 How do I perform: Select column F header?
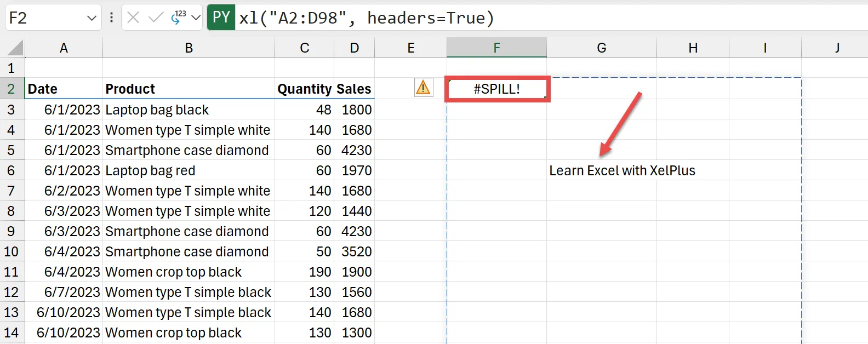tap(496, 48)
